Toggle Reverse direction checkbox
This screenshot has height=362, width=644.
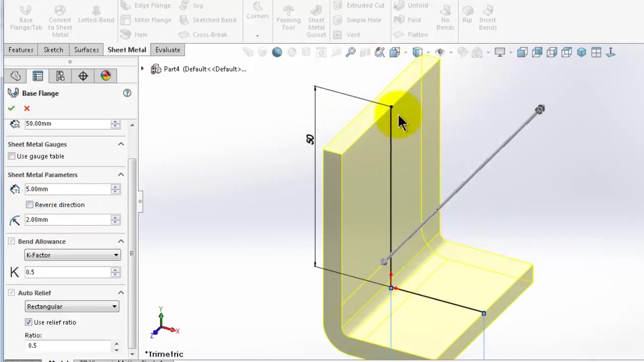point(30,205)
